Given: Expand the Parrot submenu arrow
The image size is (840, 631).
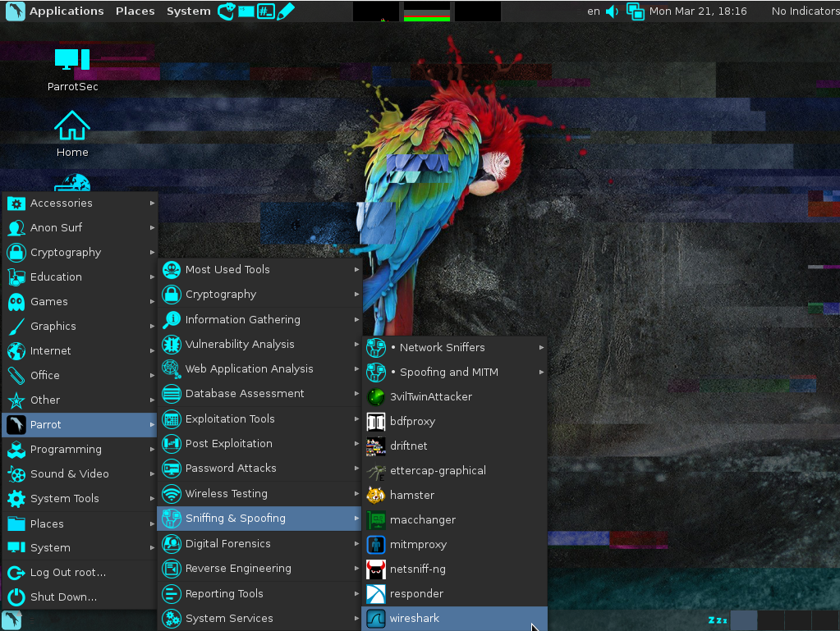Looking at the screenshot, I should (152, 424).
